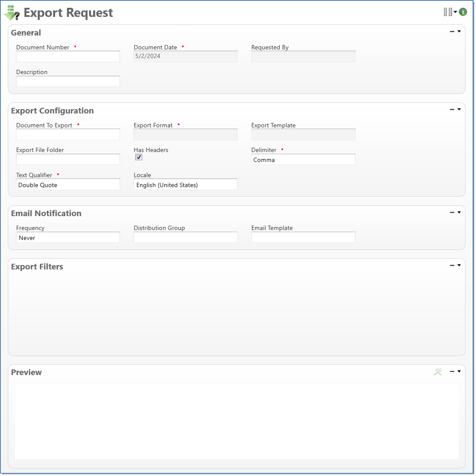This screenshot has height=476, width=476.
Task: Select the Distribution Group field
Action: click(x=186, y=238)
